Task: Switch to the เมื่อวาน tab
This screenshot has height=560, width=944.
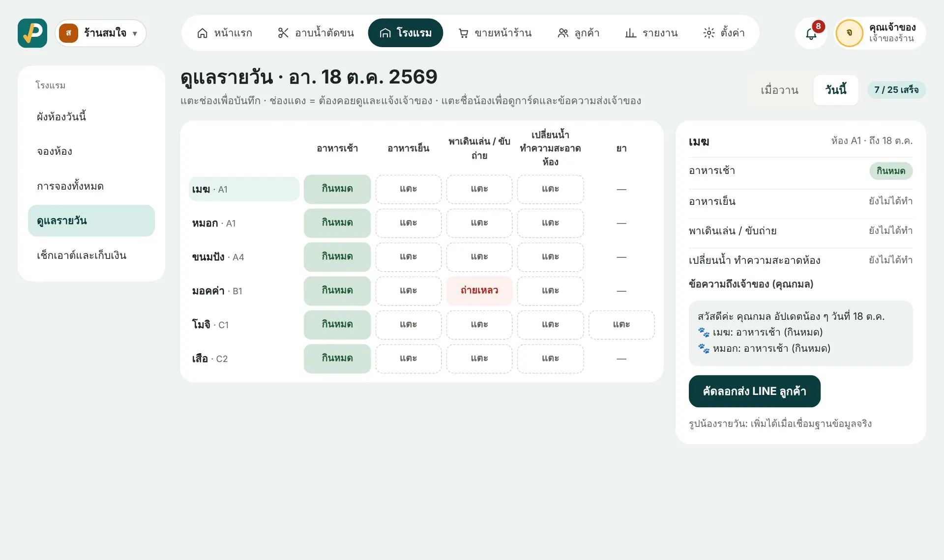Action: click(x=780, y=90)
